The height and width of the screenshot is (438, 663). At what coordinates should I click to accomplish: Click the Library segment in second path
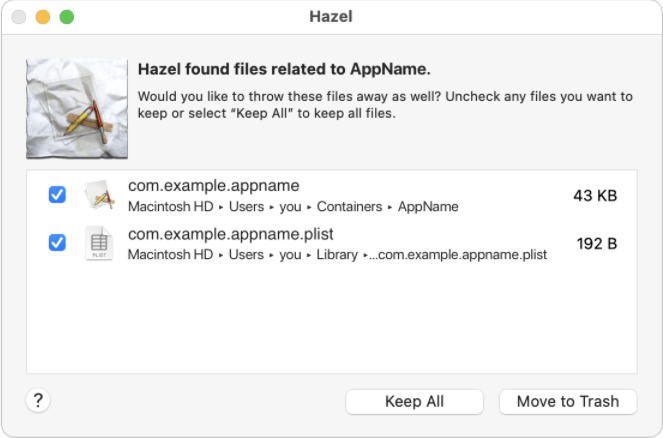point(337,255)
